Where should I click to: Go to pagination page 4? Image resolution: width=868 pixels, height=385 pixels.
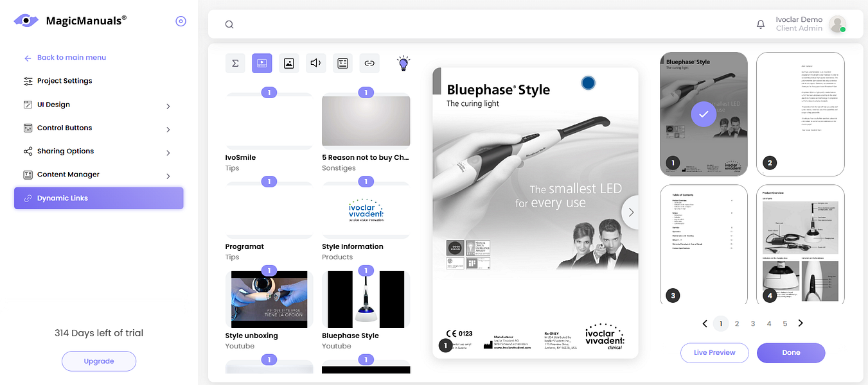click(769, 323)
